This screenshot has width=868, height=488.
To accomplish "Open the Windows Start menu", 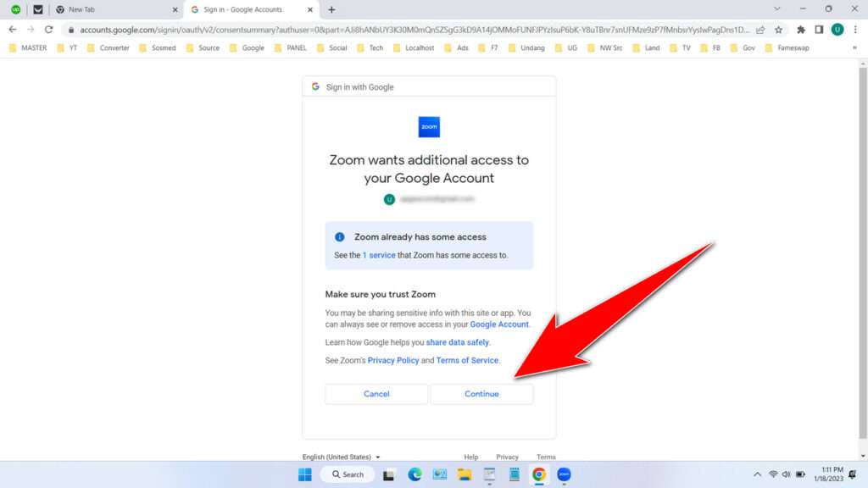I will click(305, 474).
